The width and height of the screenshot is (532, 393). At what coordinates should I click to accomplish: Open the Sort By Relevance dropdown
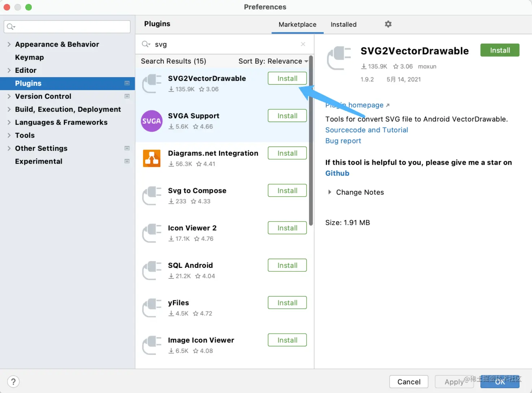273,61
